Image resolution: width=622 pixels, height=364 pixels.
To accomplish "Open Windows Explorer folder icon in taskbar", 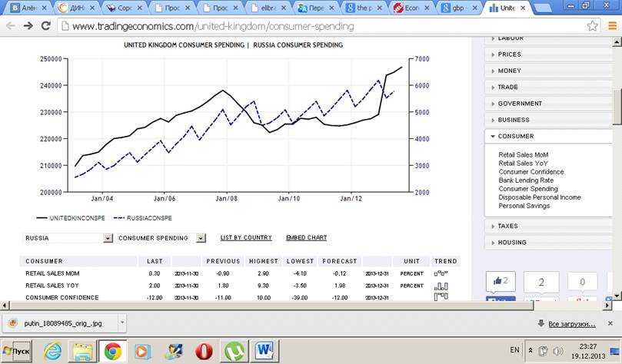I will 82,351.
